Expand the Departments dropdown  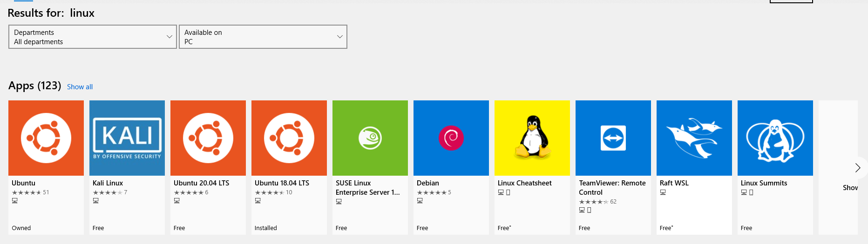pyautogui.click(x=93, y=37)
